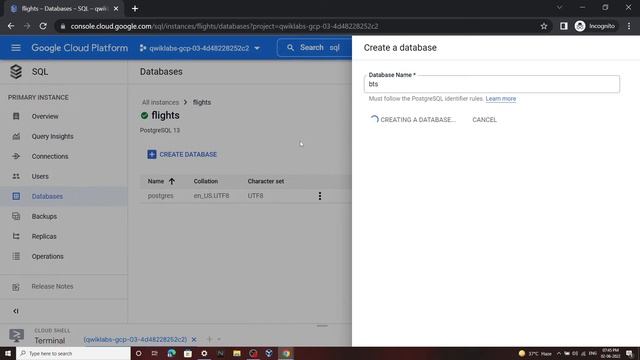Image resolution: width=640 pixels, height=360 pixels.
Task: Click the browser back arrow
Action: (x=11, y=26)
